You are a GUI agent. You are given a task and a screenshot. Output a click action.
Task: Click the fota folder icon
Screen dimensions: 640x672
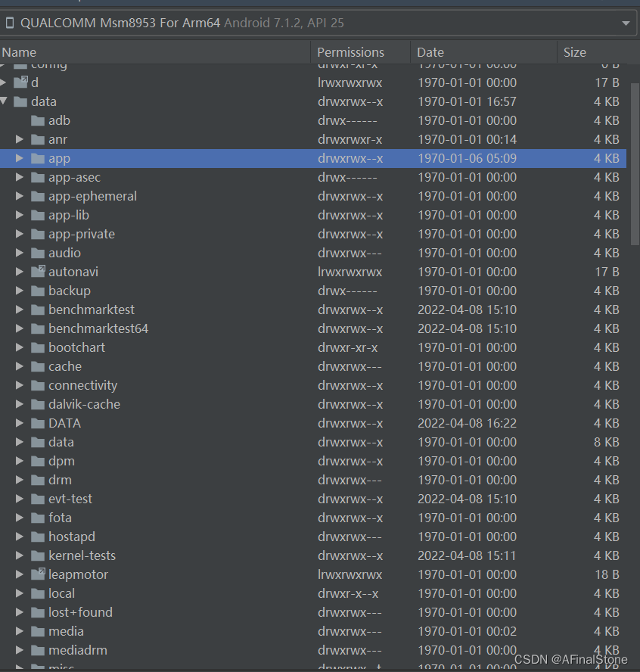click(38, 518)
